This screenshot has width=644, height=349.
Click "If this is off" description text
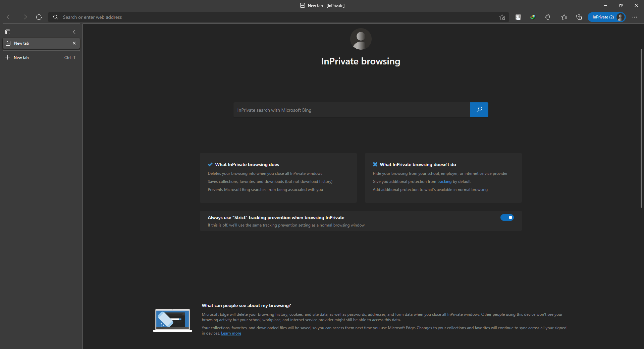click(286, 225)
